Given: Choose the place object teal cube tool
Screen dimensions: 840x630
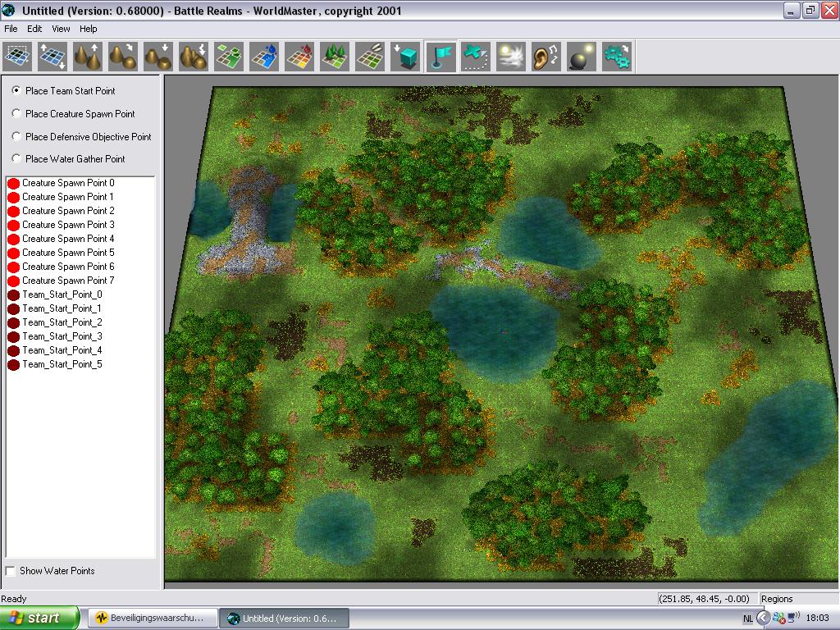Looking at the screenshot, I should pos(405,57).
